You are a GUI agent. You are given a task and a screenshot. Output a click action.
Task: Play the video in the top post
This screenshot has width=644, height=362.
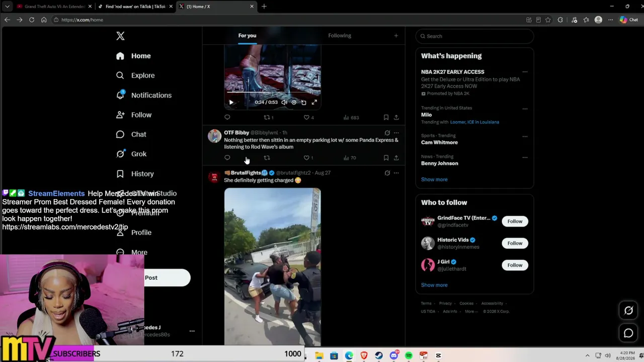[x=231, y=102]
